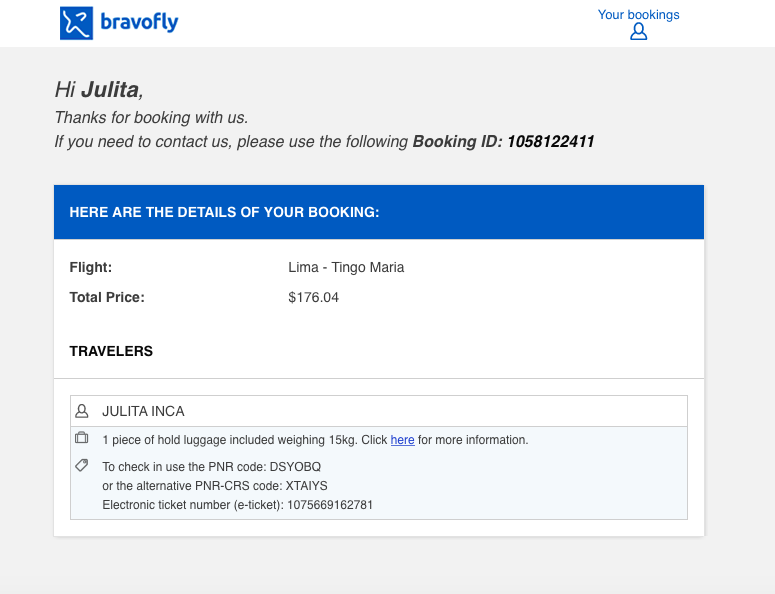Click the bravofly logo icon
775x594 pixels.
[76, 23]
